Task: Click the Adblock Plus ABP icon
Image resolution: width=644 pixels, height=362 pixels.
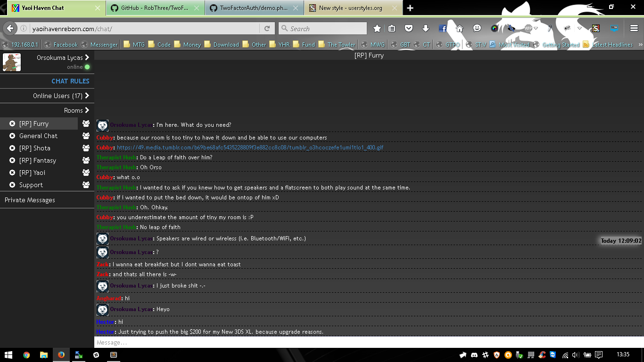Action: click(x=528, y=28)
